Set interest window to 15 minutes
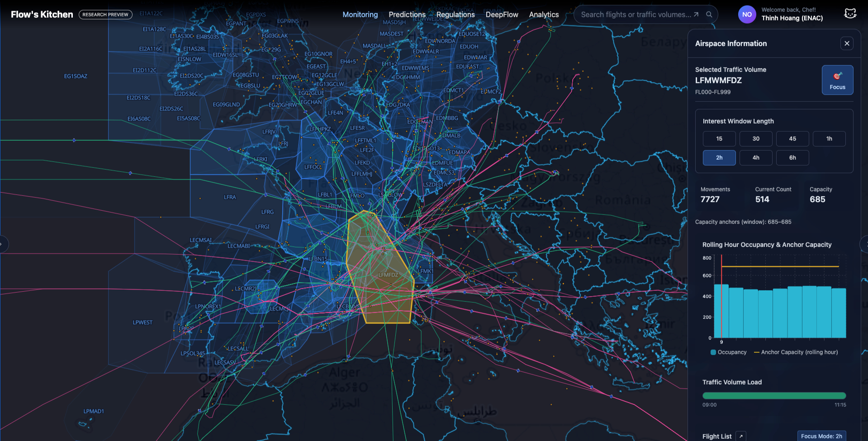 pyautogui.click(x=719, y=139)
